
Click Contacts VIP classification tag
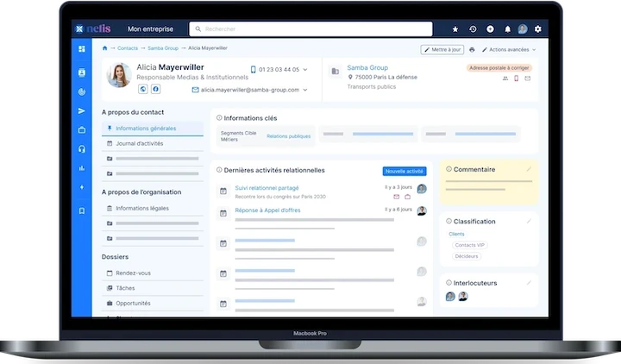pyautogui.click(x=470, y=245)
